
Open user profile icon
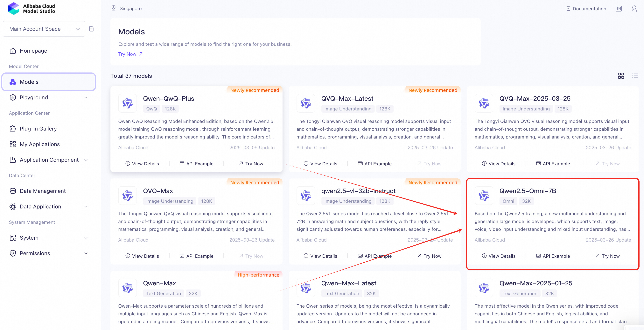point(634,9)
